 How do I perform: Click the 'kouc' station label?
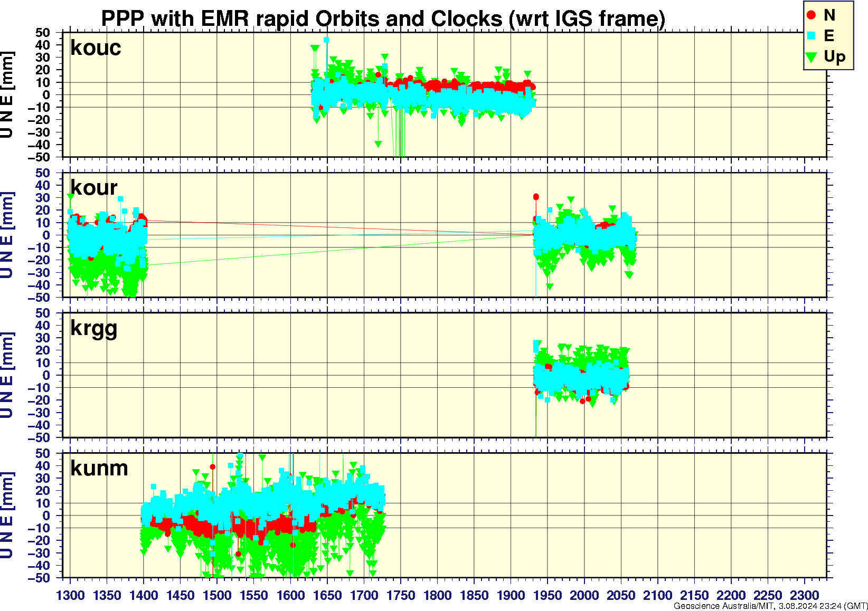tap(96, 48)
